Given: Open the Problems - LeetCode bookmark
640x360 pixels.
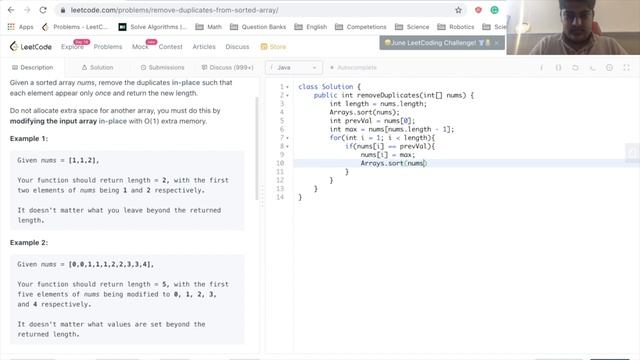Looking at the screenshot, I should 75,27.
